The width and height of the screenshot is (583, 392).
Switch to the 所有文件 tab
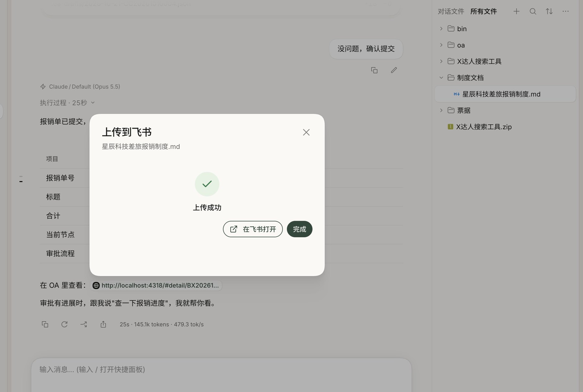point(484,11)
